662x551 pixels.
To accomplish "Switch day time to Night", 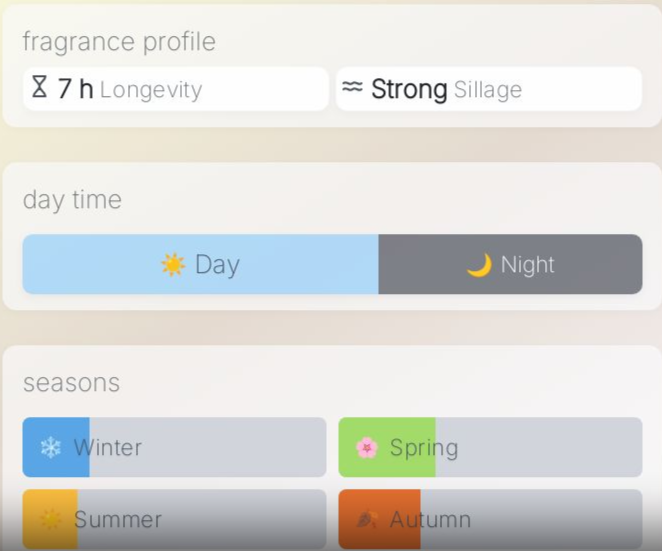I will (510, 264).
